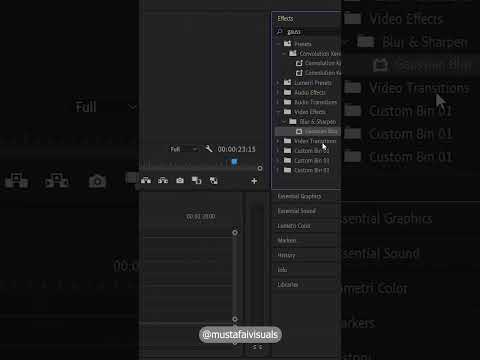Collapse the Blur & Sharpen subfolder arrow
Image resolution: width=480 pixels, height=360 pixels.
(x=284, y=122)
